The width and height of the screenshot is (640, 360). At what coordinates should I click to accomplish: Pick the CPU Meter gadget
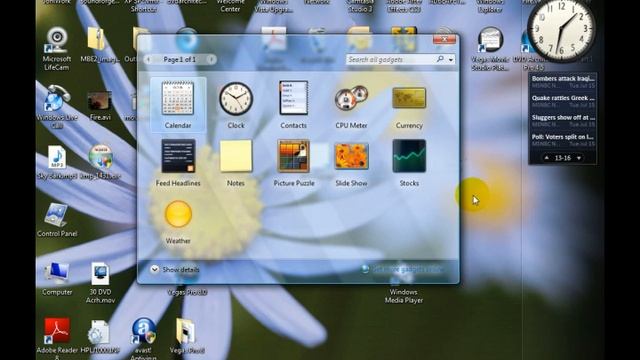click(351, 104)
